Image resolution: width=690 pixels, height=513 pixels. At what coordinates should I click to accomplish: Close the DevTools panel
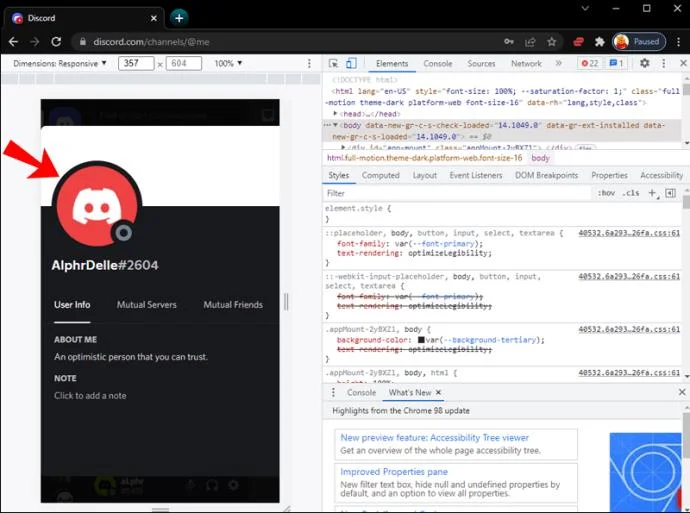[683, 63]
